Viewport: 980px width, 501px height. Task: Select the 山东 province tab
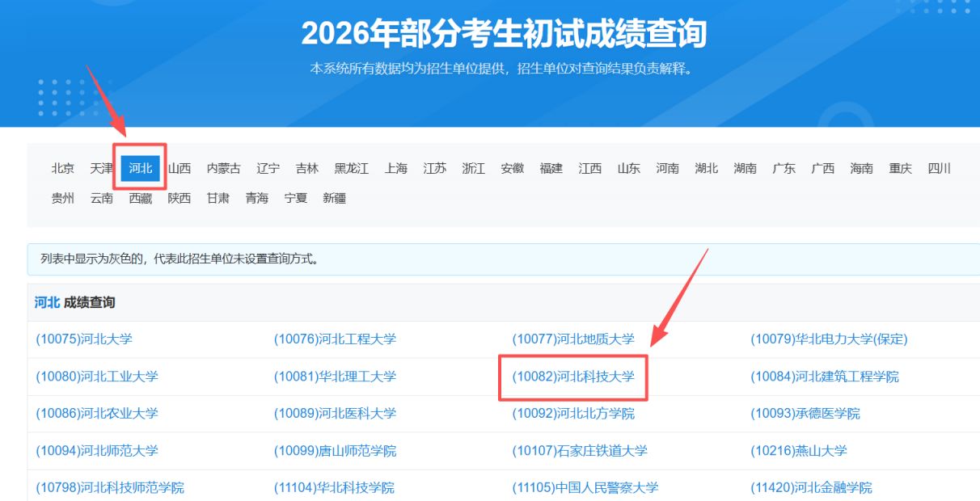pyautogui.click(x=629, y=169)
